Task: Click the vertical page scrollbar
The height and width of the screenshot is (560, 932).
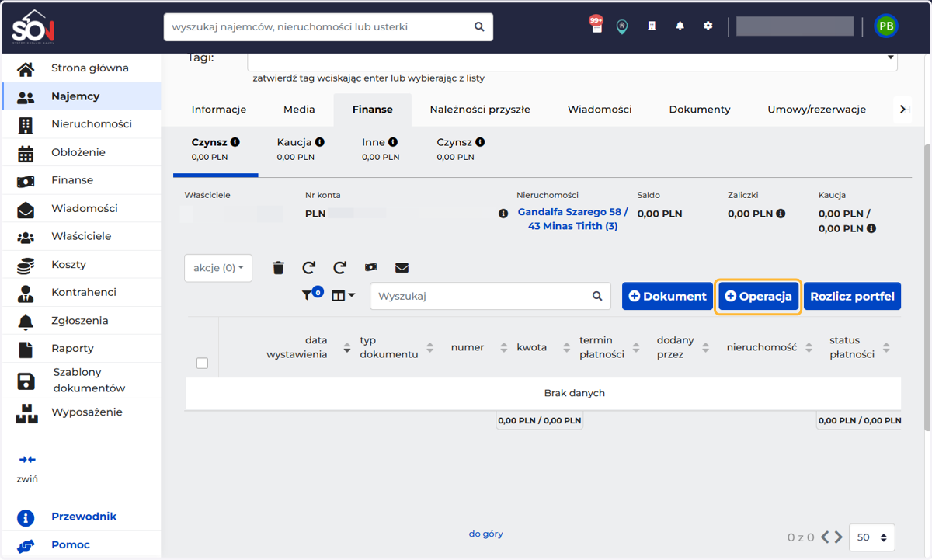Action: tap(926, 287)
